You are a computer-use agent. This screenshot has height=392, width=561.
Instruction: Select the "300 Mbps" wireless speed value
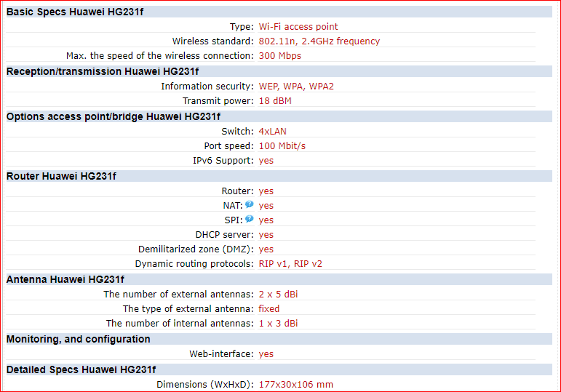pyautogui.click(x=280, y=55)
